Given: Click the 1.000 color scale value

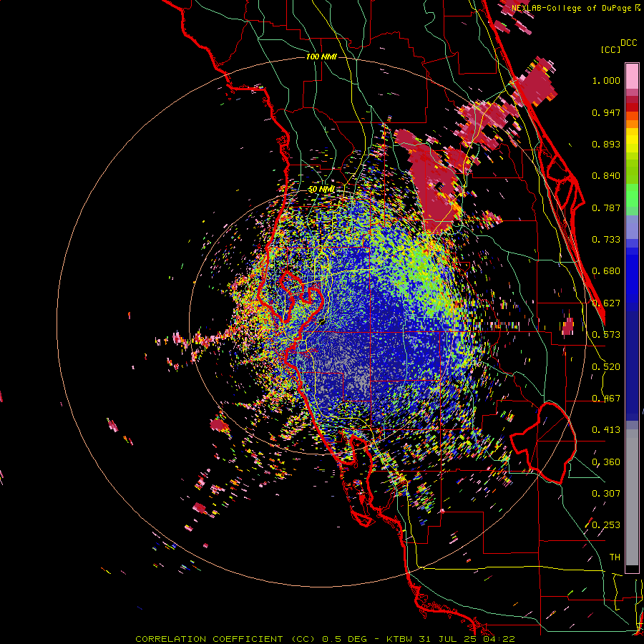Looking at the screenshot, I should [x=606, y=80].
